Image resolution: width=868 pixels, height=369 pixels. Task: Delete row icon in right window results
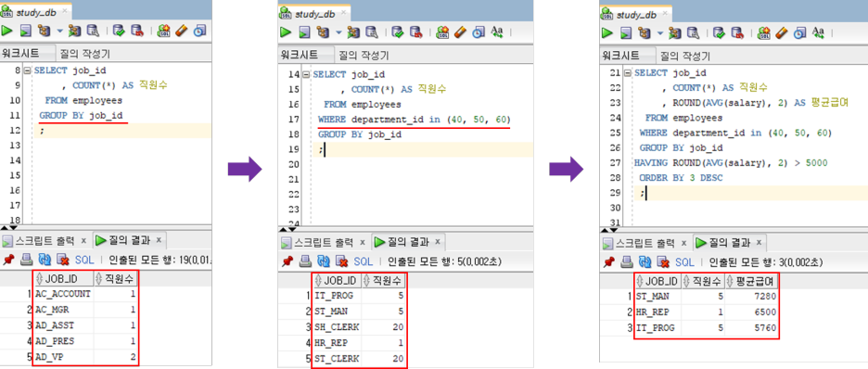click(662, 261)
